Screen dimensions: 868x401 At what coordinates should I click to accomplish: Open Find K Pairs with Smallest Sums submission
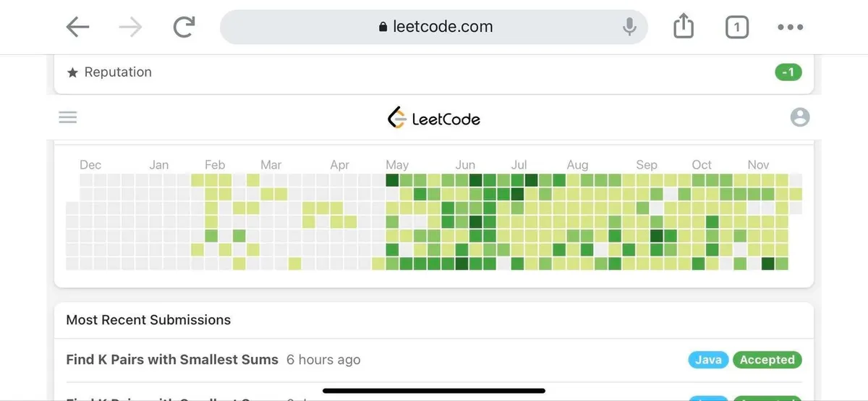point(172,360)
